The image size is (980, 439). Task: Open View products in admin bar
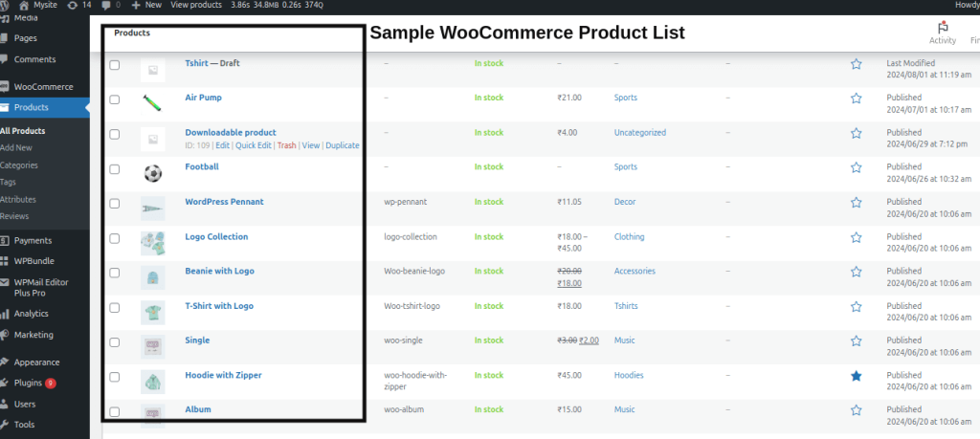point(195,5)
